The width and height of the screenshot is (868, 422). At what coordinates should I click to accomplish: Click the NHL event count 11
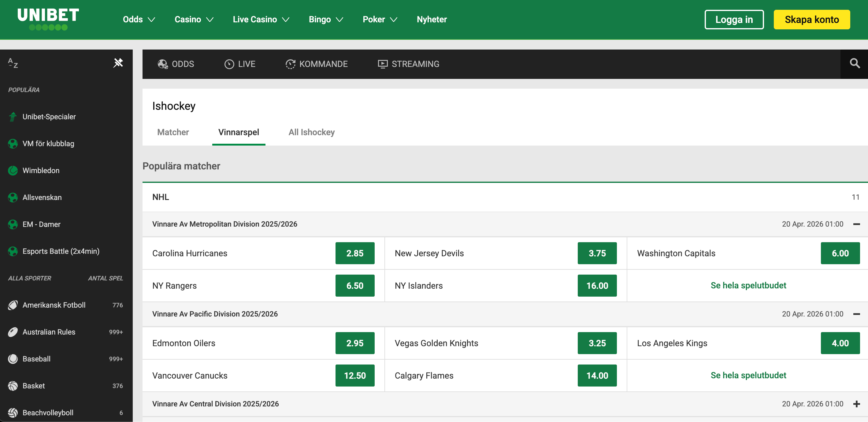[855, 197]
